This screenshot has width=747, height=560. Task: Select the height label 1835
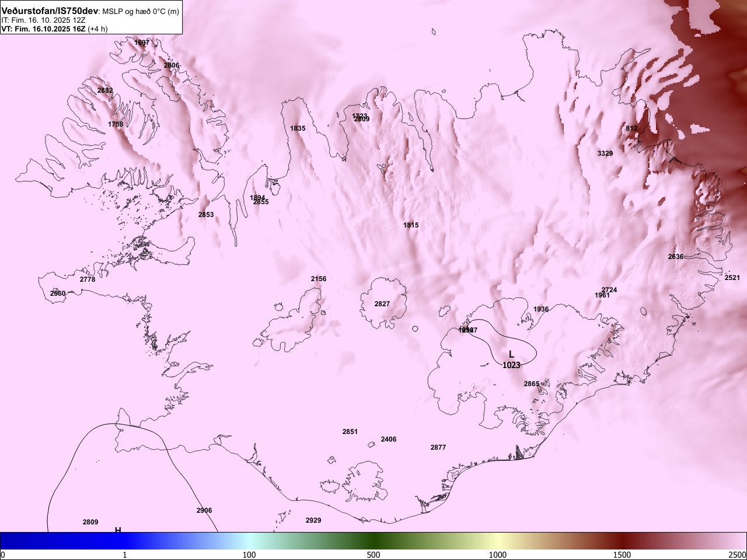(298, 128)
